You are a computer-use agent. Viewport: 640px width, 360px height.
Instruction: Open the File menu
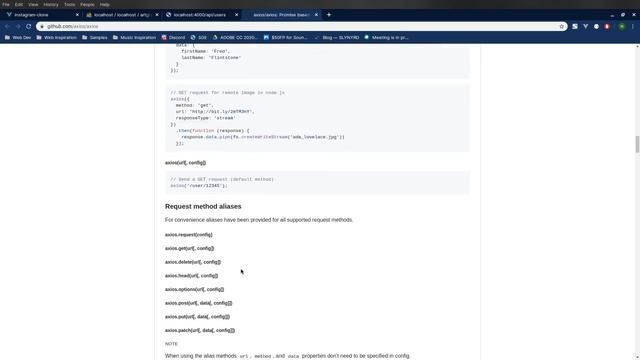[6, 4]
